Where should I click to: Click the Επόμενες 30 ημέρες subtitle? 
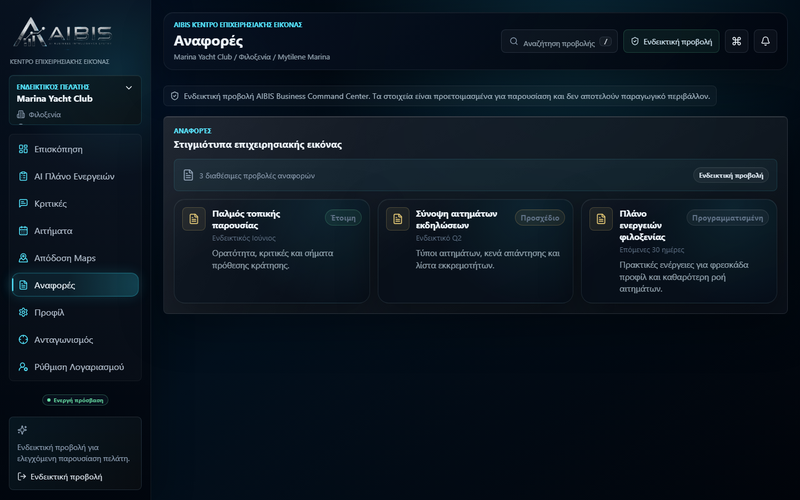(x=652, y=250)
